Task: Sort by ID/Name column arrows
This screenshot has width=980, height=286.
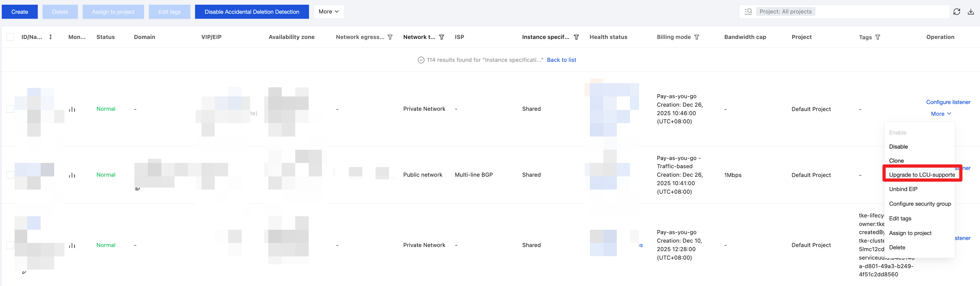Action: pyautogui.click(x=51, y=37)
